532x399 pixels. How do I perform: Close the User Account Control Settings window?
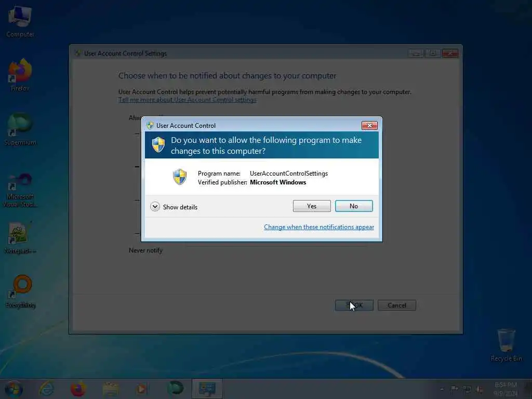[450, 54]
